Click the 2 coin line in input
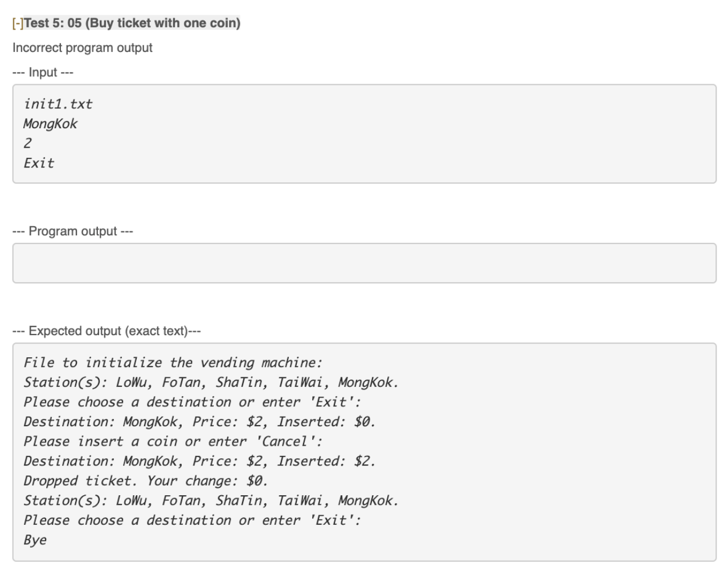 (27, 144)
